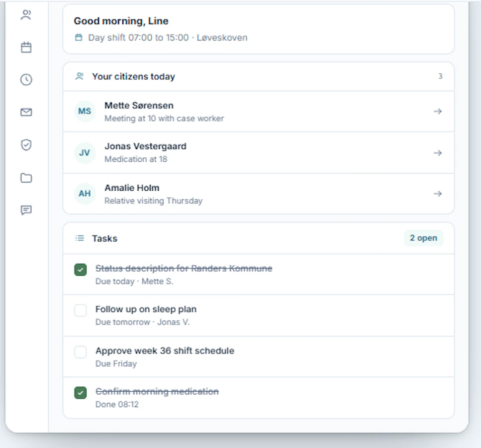
Task: Click the JV avatar for Jonas Vestergaard
Action: click(85, 153)
